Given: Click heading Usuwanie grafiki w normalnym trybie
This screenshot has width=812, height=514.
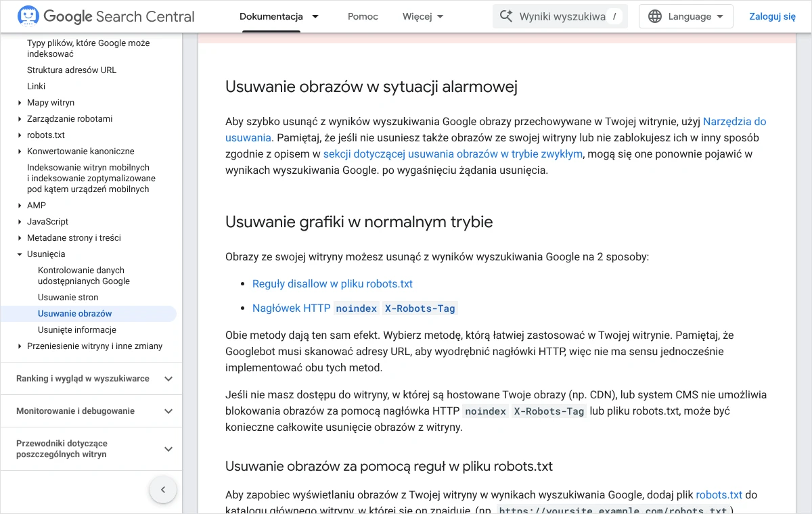Looking at the screenshot, I should point(359,222).
